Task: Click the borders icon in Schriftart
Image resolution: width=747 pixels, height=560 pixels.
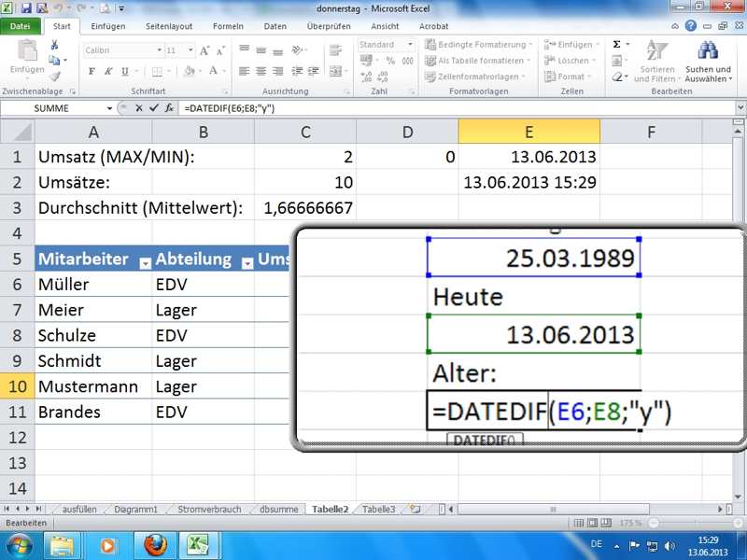Action: pos(157,72)
